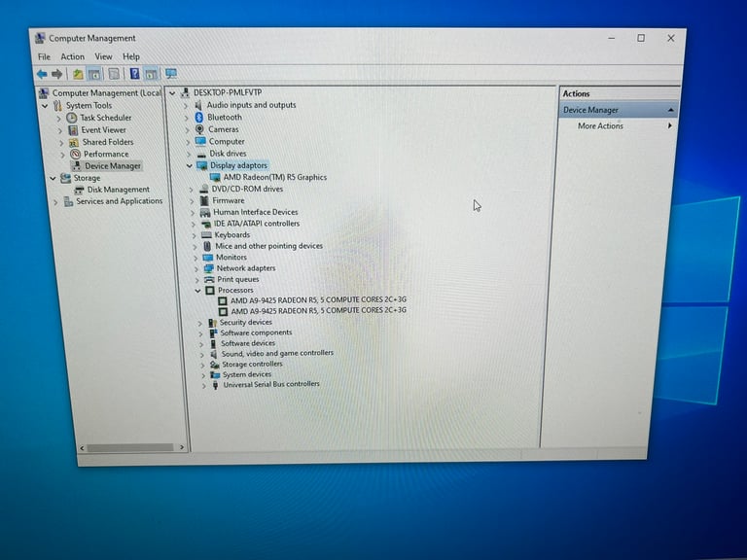Screen dimensions: 747x560
Task: Open the Action menu
Action: (x=72, y=56)
